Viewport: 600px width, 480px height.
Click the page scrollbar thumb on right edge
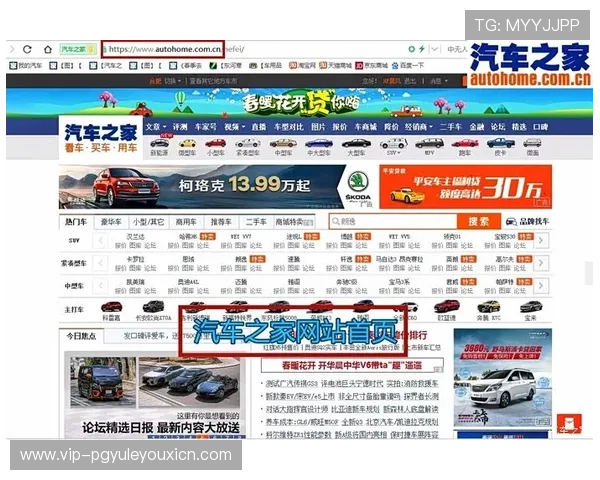pos(589,273)
